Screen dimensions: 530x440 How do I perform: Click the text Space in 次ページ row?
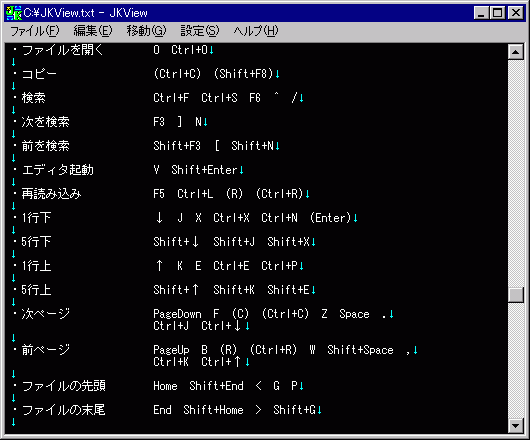(354, 314)
